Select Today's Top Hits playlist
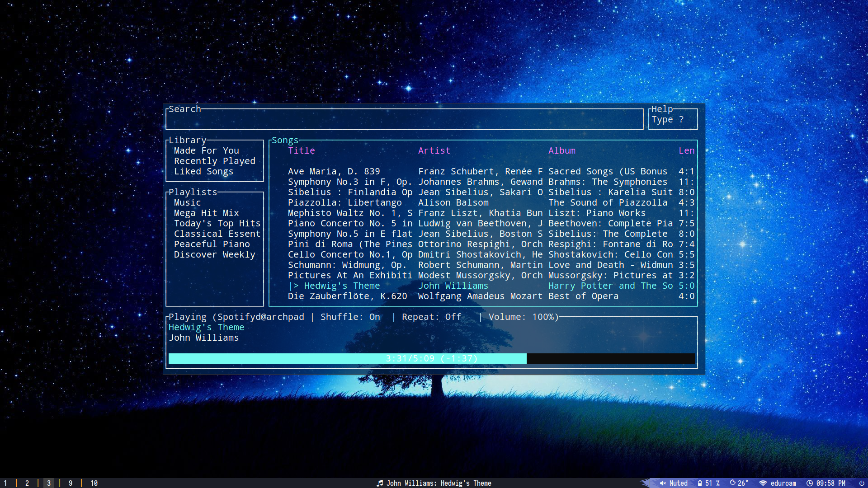Viewport: 868px width, 488px height. [217, 223]
